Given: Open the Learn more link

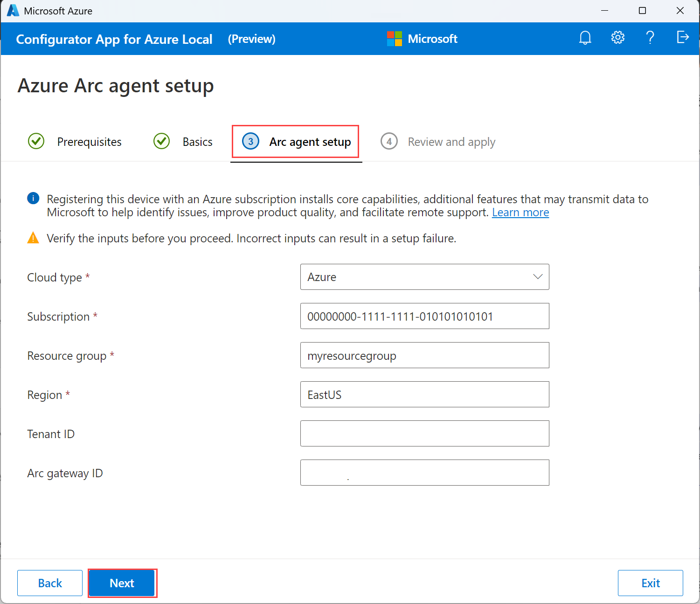Looking at the screenshot, I should pyautogui.click(x=520, y=213).
